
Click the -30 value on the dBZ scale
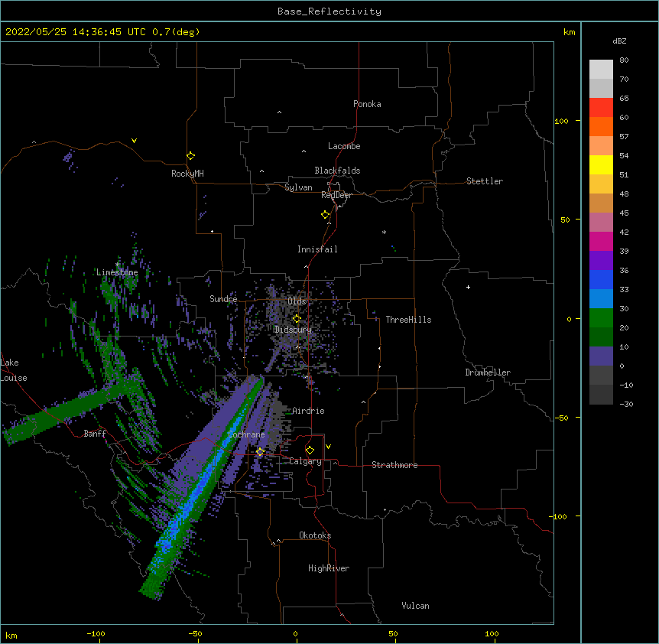(626, 404)
